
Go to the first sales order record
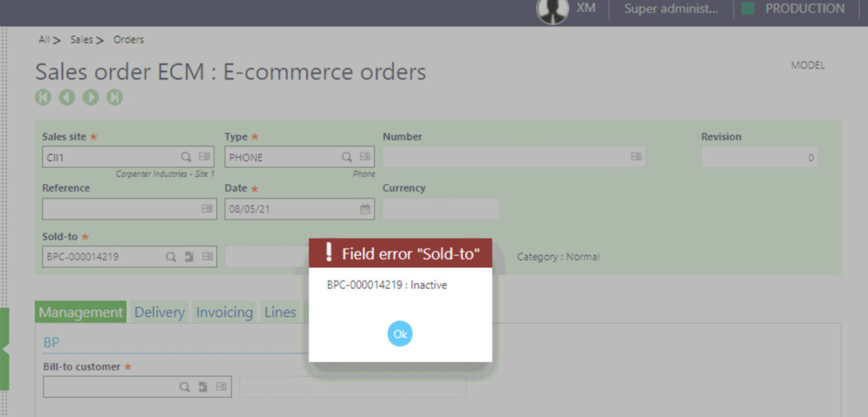click(43, 97)
